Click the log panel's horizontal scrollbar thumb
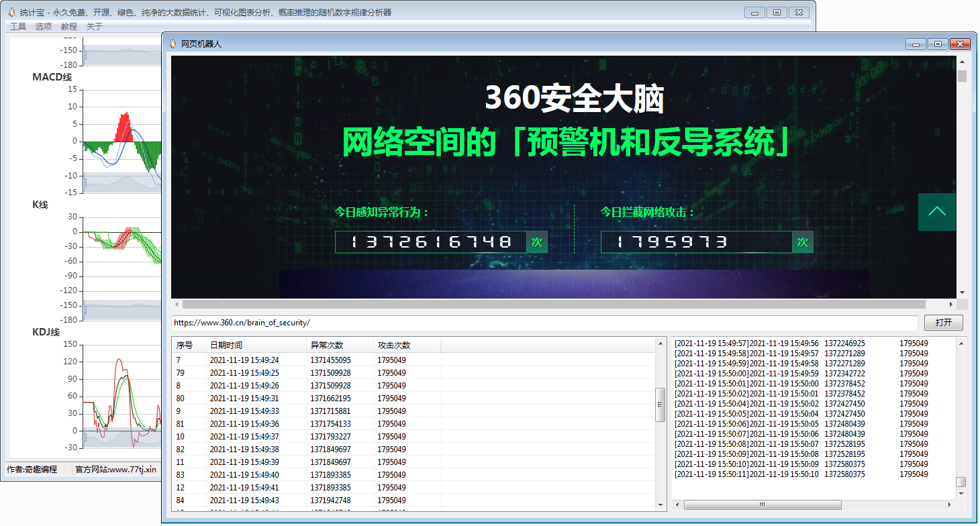The width and height of the screenshot is (980, 526). click(x=763, y=505)
